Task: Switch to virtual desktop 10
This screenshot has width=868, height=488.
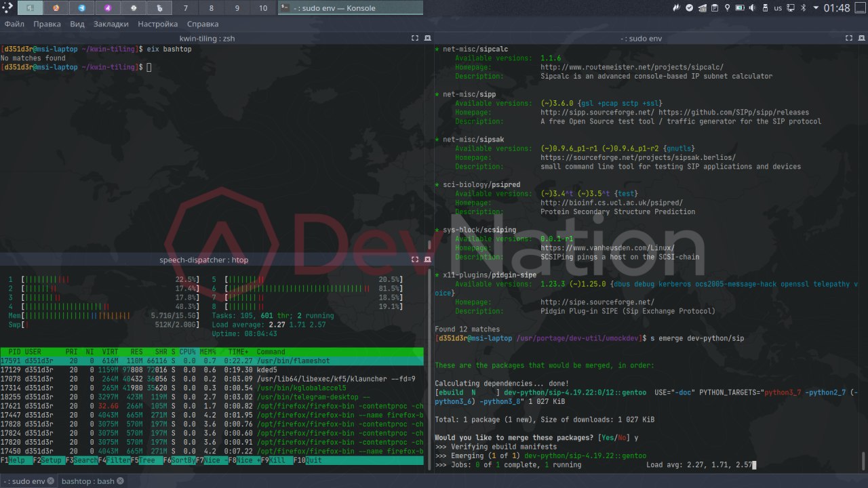Action: pyautogui.click(x=263, y=7)
